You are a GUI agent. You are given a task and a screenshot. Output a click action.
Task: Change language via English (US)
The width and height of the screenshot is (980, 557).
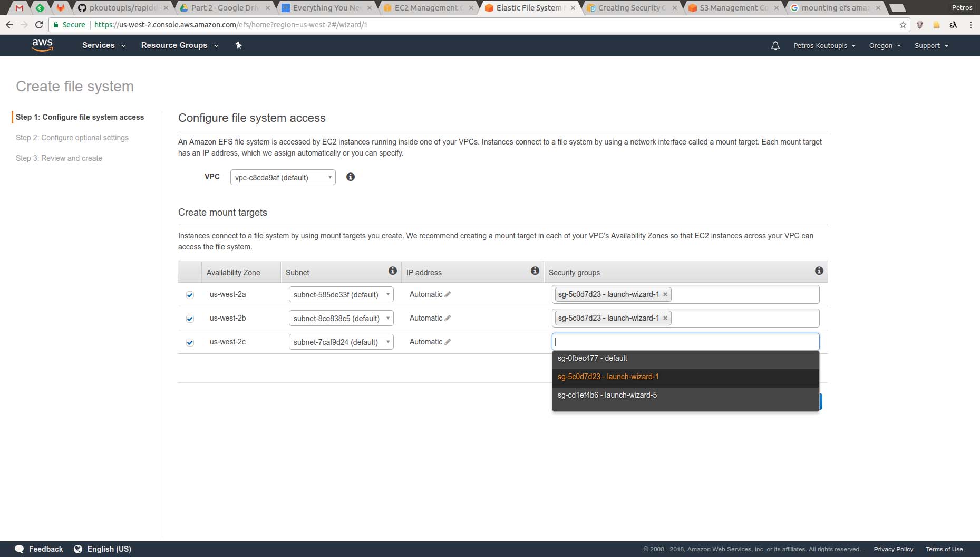coord(109,549)
